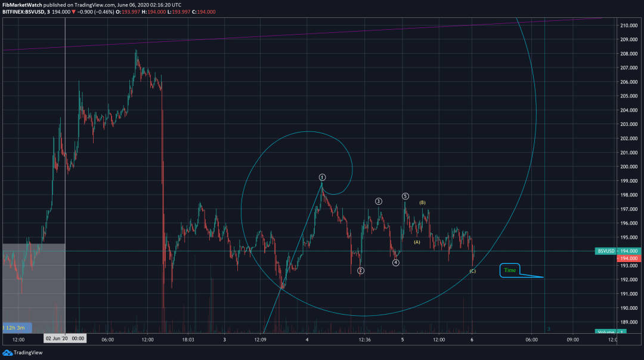
Task: Click the circled wave 4 label
Action: tap(396, 262)
